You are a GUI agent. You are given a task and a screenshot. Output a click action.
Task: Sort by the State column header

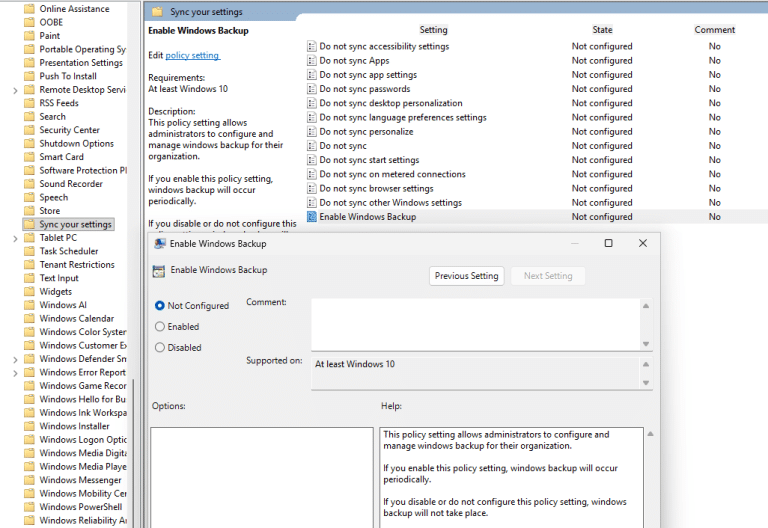click(x=602, y=30)
